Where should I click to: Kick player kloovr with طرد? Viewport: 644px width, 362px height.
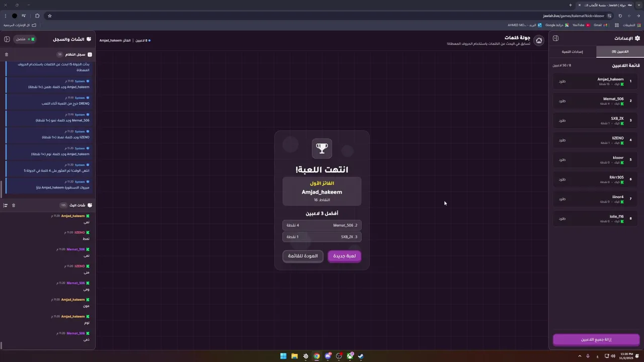(562, 160)
